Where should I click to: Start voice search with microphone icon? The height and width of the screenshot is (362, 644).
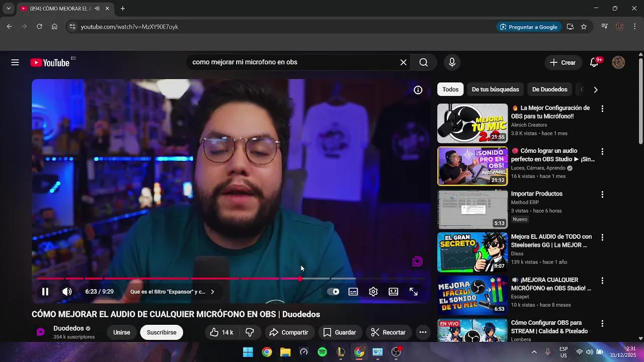452,62
